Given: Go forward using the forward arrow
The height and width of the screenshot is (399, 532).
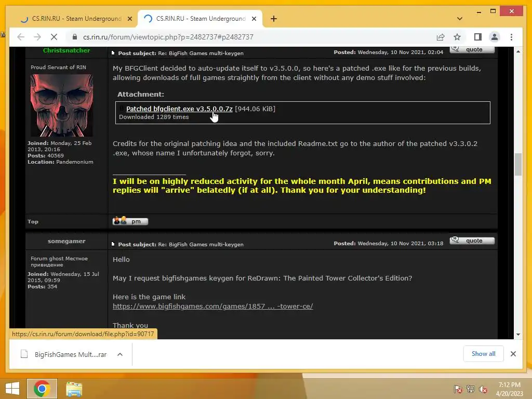Looking at the screenshot, I should [x=37, y=37].
